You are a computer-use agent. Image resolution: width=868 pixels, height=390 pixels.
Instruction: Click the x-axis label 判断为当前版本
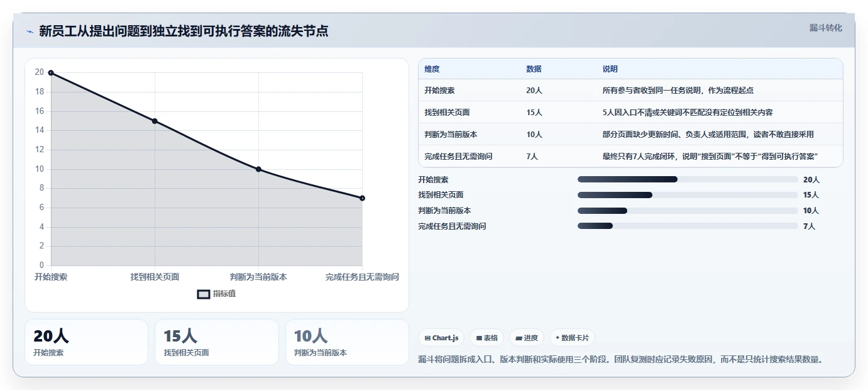coord(258,277)
